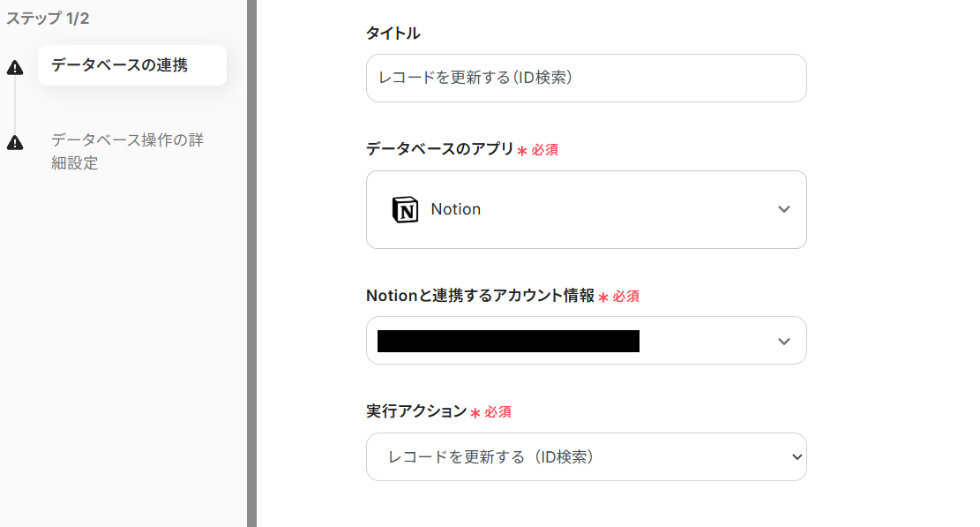Click the 必須 marker beside データベースのアプリ
Screen dimensions: 980x527
coord(544,150)
